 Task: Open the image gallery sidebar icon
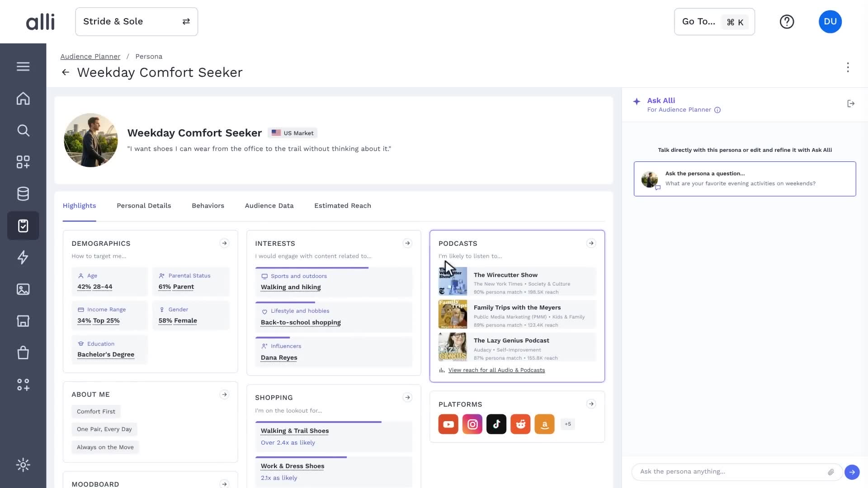coord(23,289)
